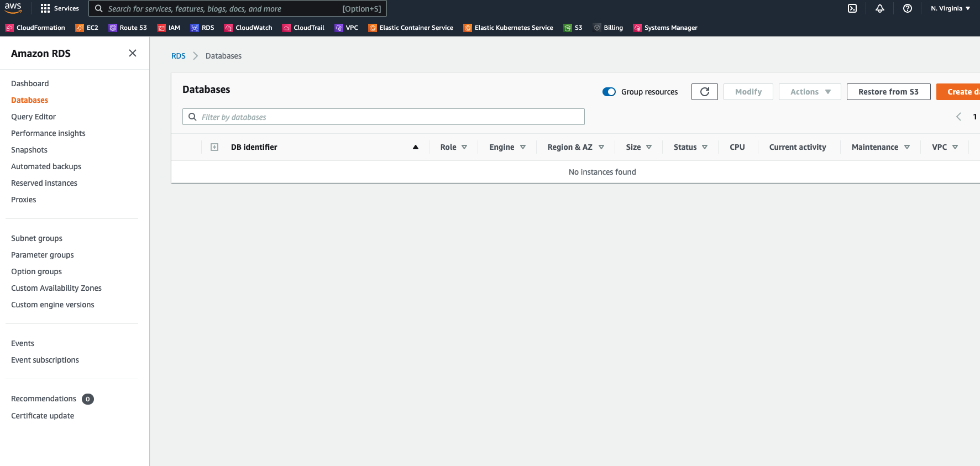
Task: Close the Amazon RDS navigation panel
Action: coord(133,53)
